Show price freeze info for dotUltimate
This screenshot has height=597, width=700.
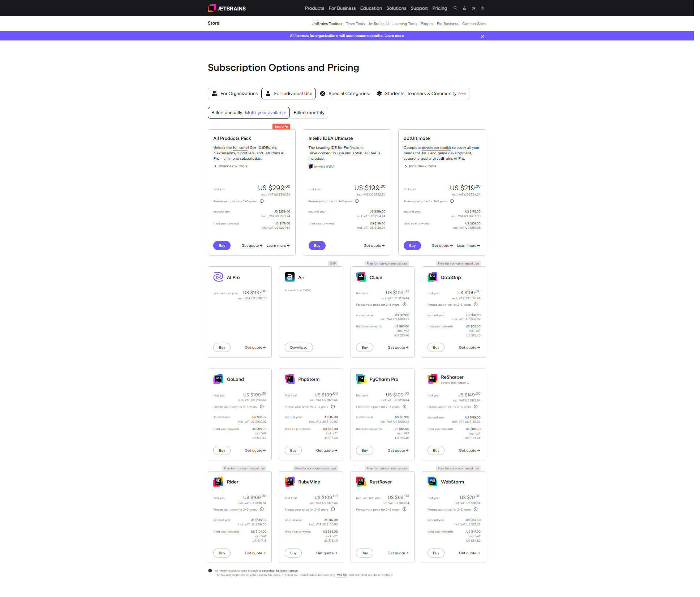452,201
